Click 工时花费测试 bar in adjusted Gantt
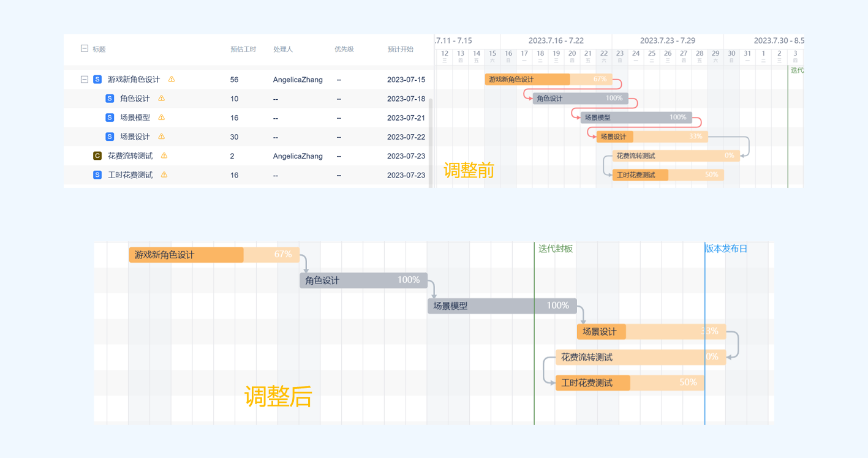 coord(630,383)
